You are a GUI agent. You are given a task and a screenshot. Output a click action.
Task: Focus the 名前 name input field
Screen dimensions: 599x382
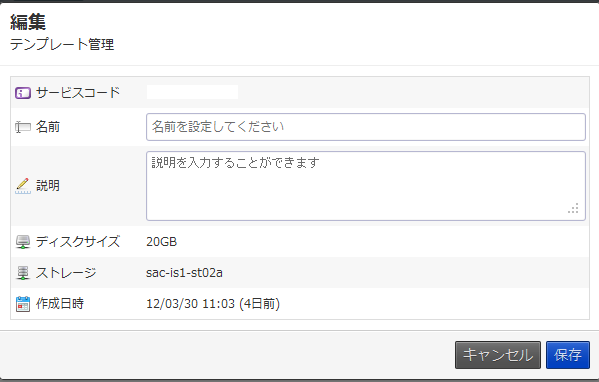click(366, 127)
